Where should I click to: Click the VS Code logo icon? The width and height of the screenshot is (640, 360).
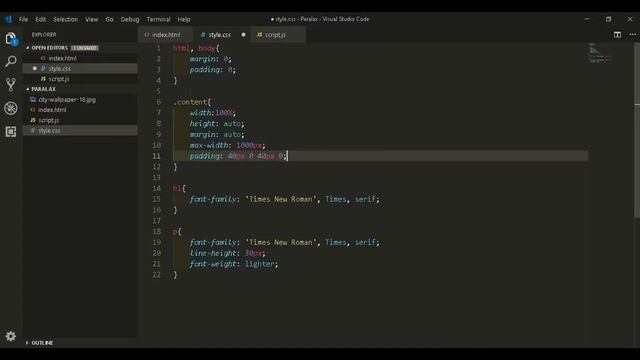tap(8, 19)
